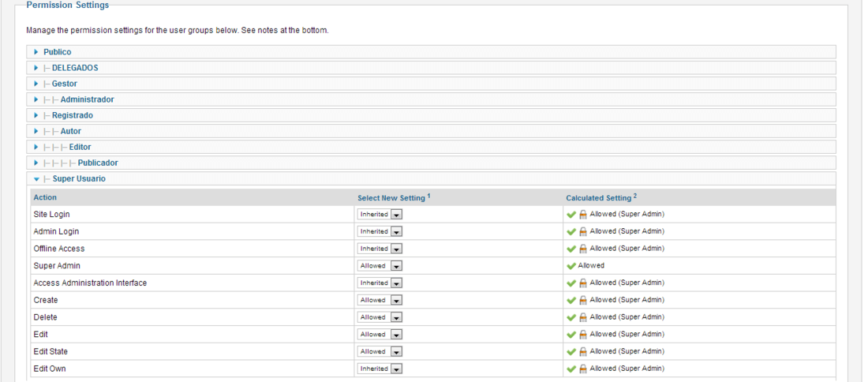
Task: Click the Site Login action label
Action: click(51, 214)
